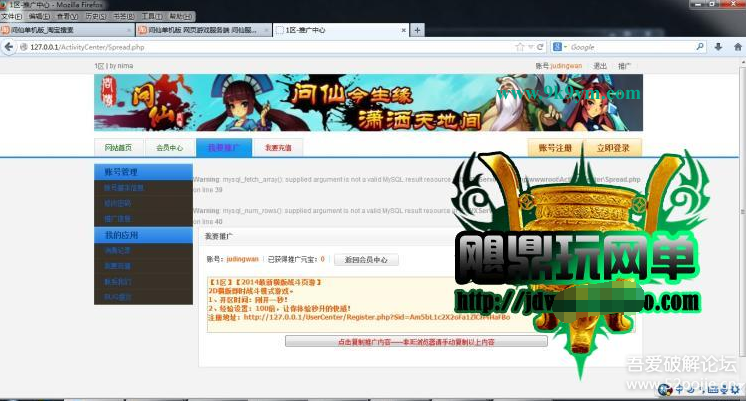The image size is (746, 401).
Task: Click the copy promotion content button
Action: pyautogui.click(x=416, y=341)
